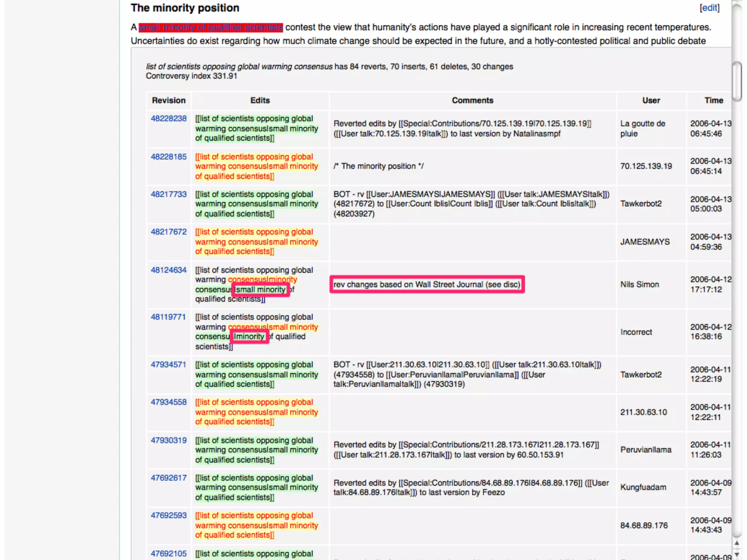Click the scroll up arrow at bottom right

coord(736,543)
